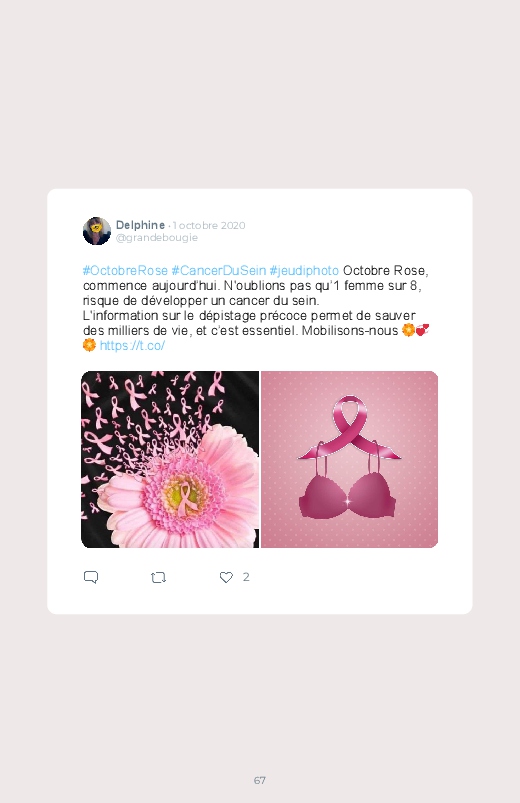The width and height of the screenshot is (520, 803).
Task: Open the pink gerbera flower photo
Action: tap(170, 459)
